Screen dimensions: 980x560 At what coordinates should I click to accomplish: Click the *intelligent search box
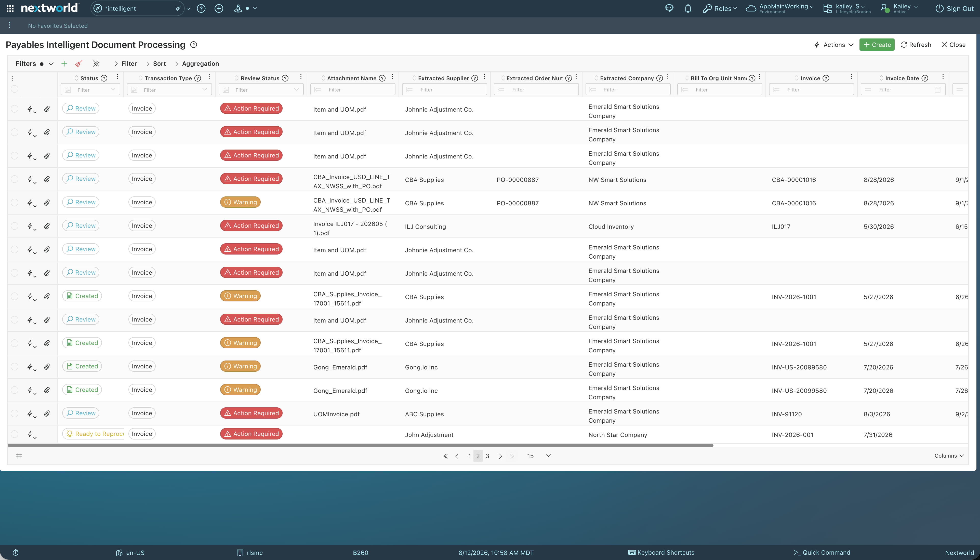[x=137, y=8]
